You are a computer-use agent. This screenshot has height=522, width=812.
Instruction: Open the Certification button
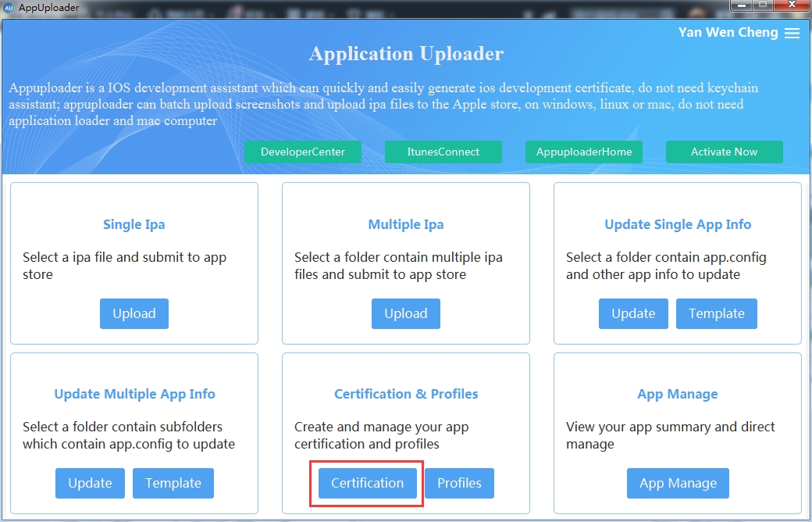click(x=367, y=483)
